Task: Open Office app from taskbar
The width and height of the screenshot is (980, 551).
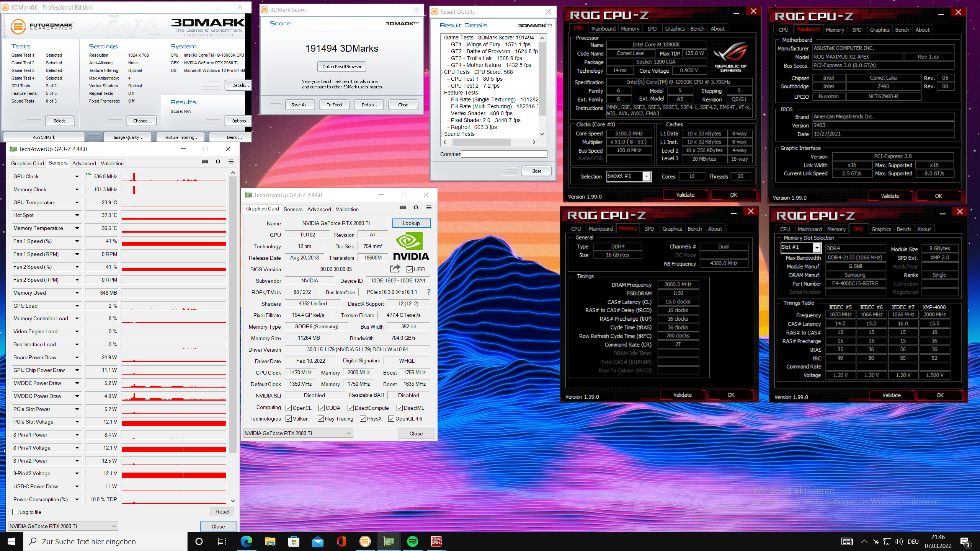Action: [341, 541]
